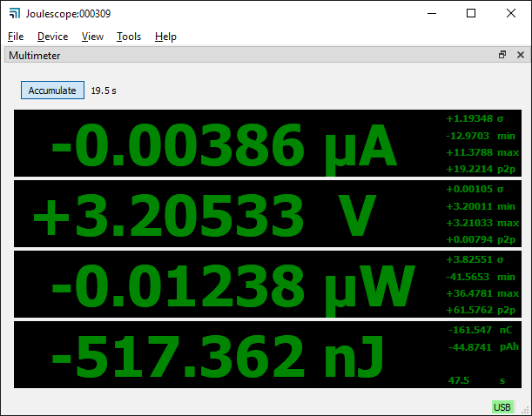This screenshot has width=532, height=416.
Task: Open the Tools menu
Action: coord(129,37)
